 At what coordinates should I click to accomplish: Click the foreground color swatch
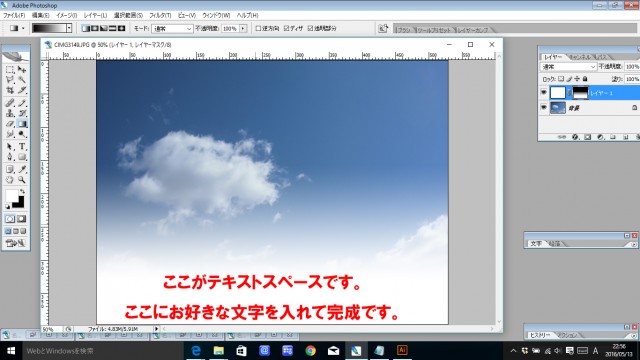pos(11,196)
